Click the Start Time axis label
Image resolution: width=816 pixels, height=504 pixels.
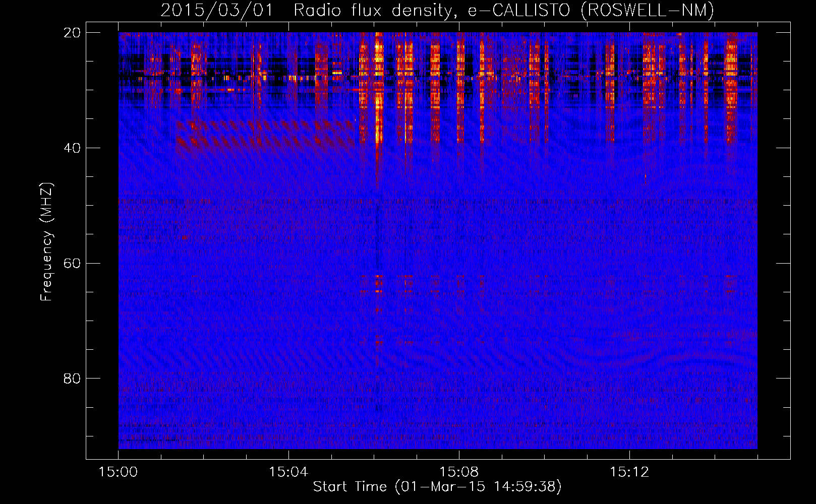(x=437, y=487)
